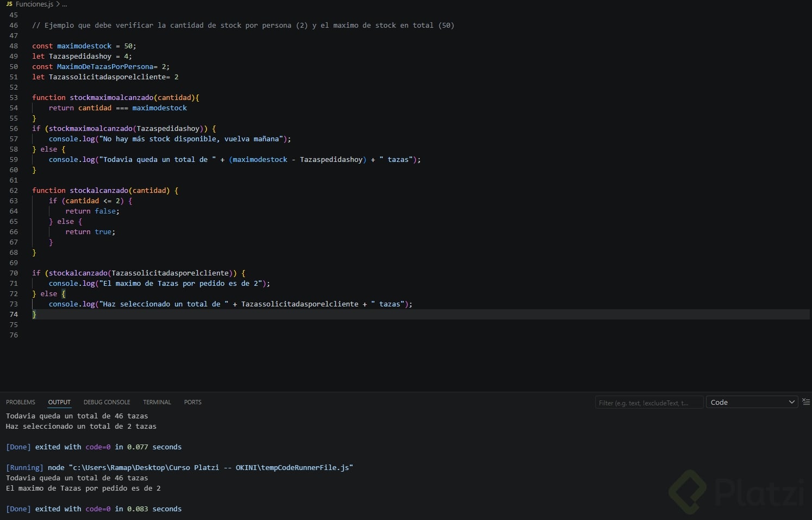Viewport: 812px width, 520px height.
Task: Switch to the PROBLEMS tab
Action: pos(21,402)
